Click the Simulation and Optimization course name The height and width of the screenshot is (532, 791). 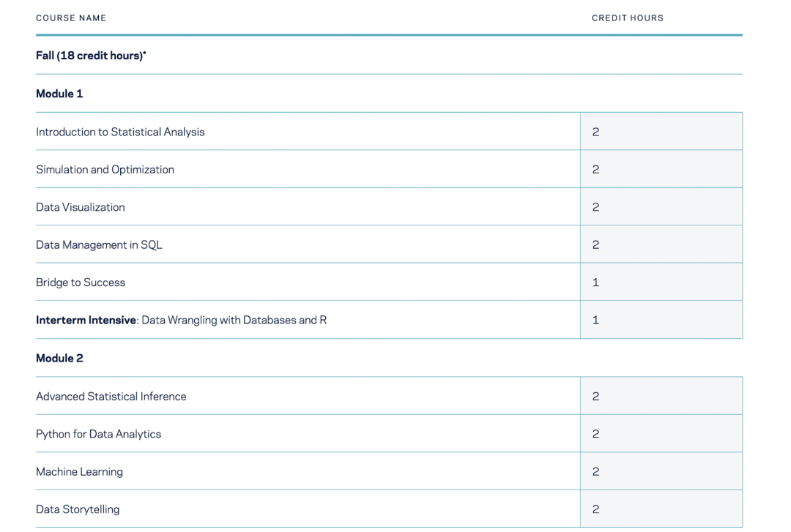[x=105, y=170]
